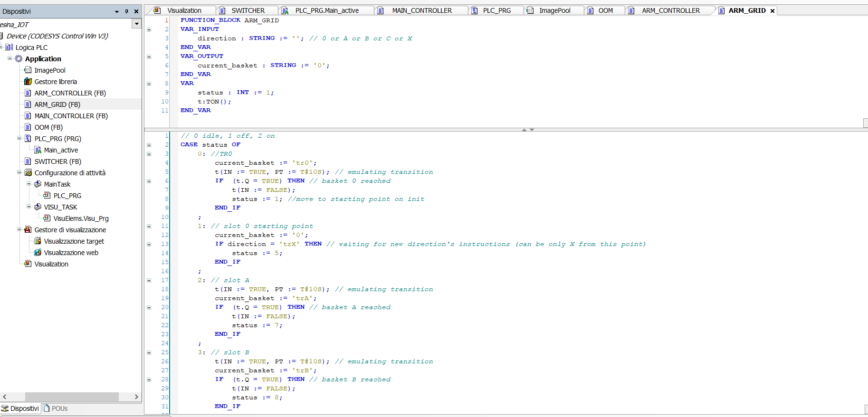Click the ARM_CONTROLLER (FB) document icon
Viewport: 868px width, 417px height.
[x=28, y=93]
